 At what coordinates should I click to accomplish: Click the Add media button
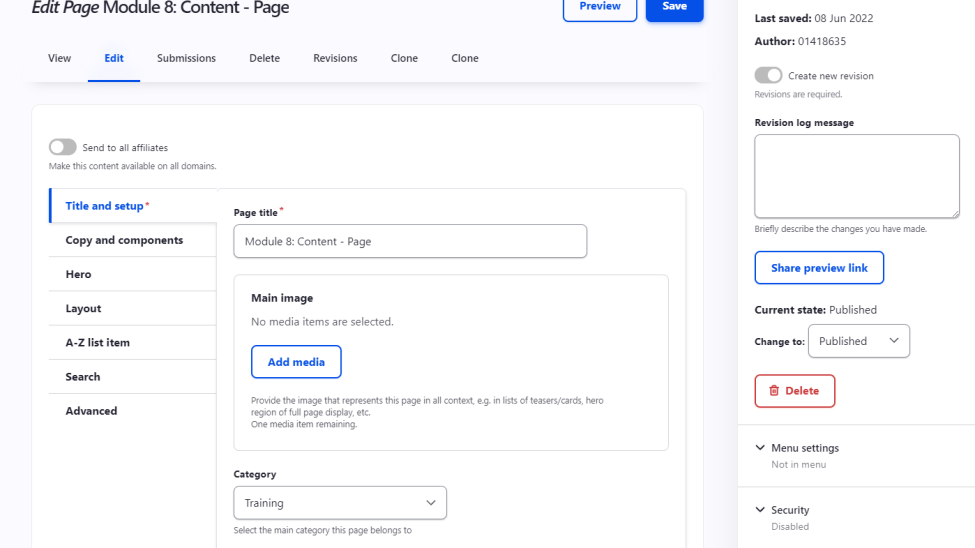296,362
